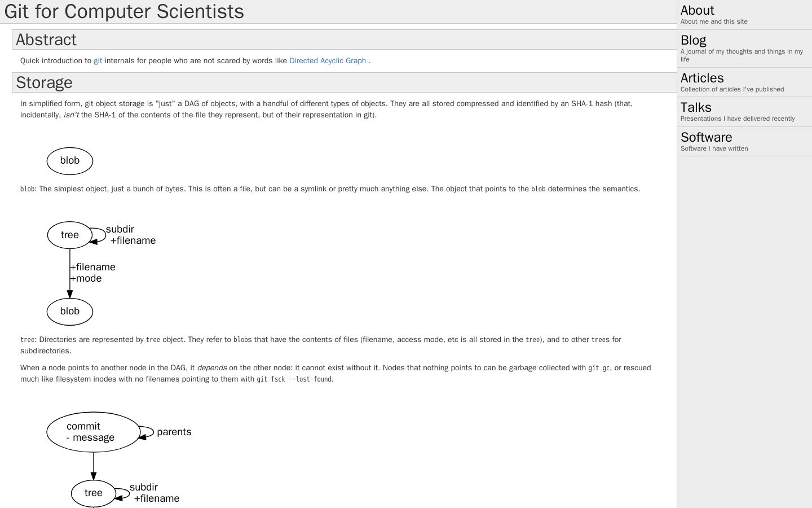Click the parents label beside commit node

click(x=174, y=432)
